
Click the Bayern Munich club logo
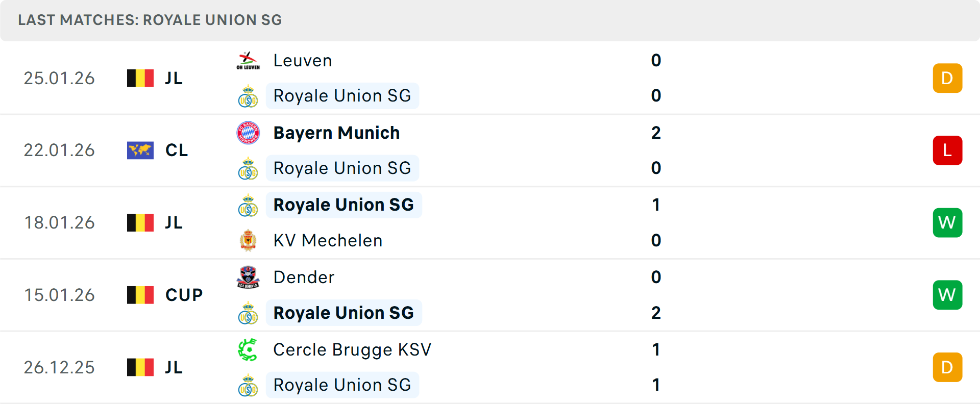click(248, 133)
